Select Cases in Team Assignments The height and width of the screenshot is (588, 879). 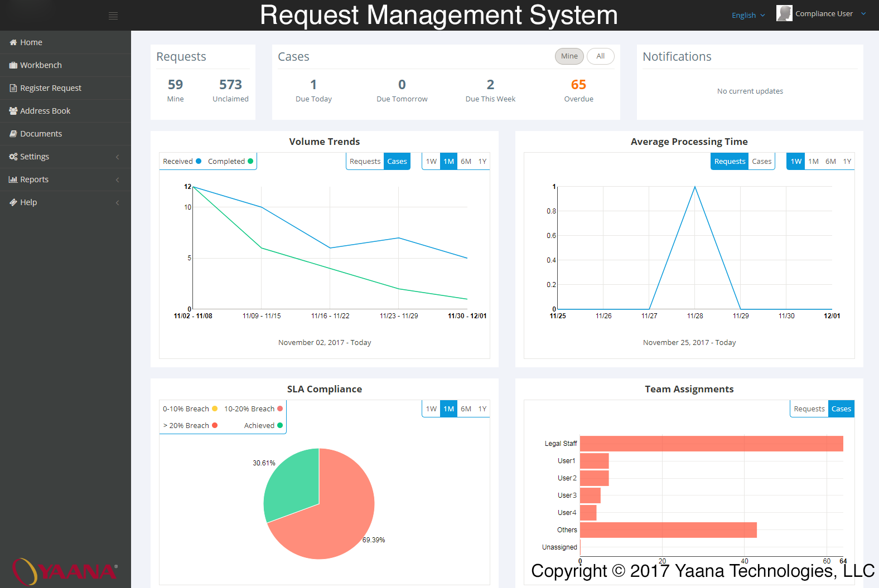[841, 409]
